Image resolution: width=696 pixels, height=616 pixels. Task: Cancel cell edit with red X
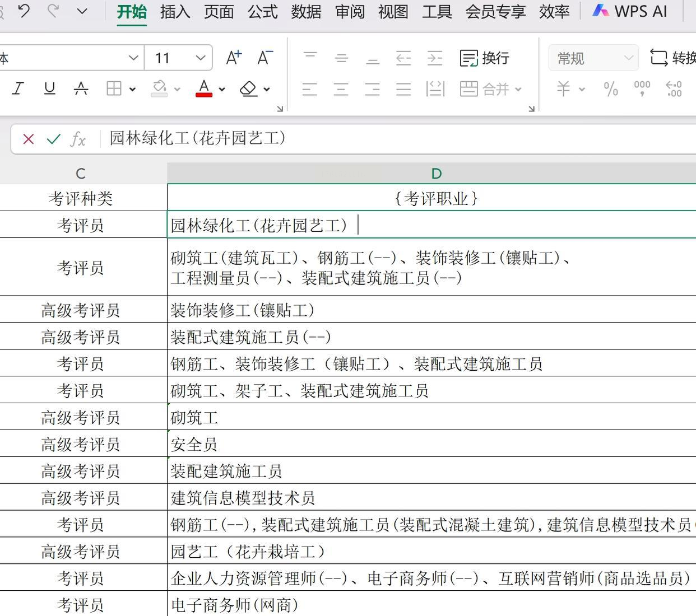coord(29,139)
